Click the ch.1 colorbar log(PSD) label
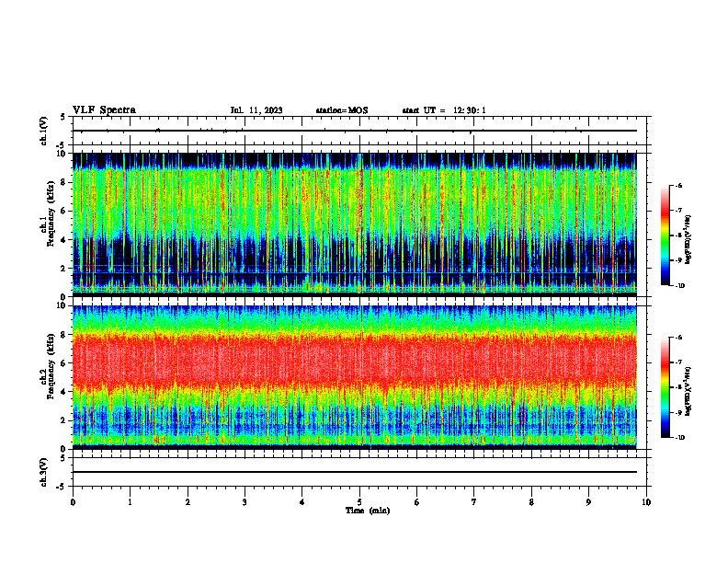The height and width of the screenshot is (563, 728). [688, 240]
